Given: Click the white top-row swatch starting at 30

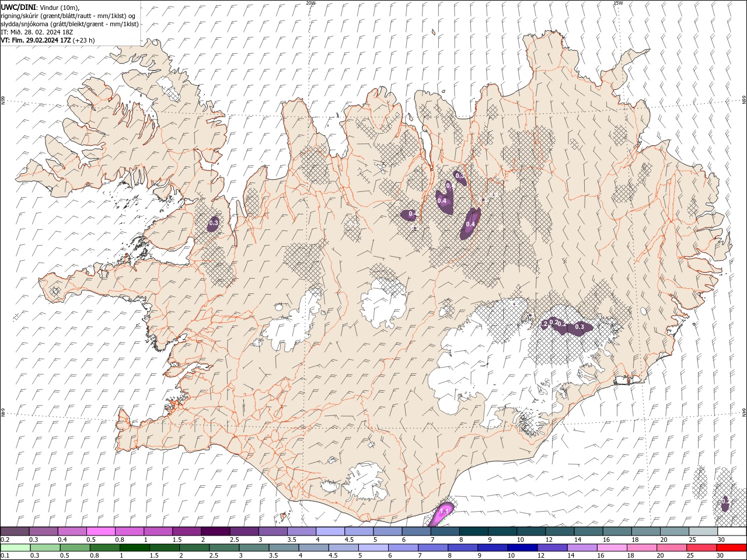Looking at the screenshot, I should [732, 531].
